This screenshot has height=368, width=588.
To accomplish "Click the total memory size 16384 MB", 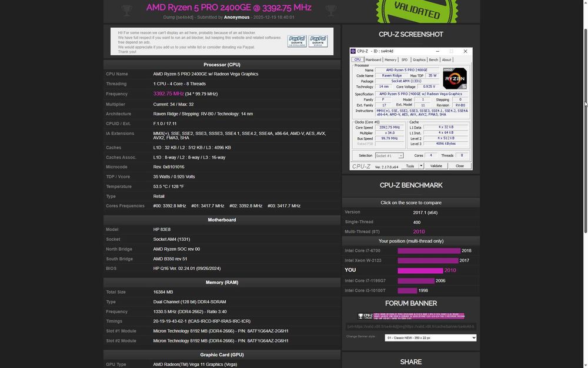I will (163, 292).
